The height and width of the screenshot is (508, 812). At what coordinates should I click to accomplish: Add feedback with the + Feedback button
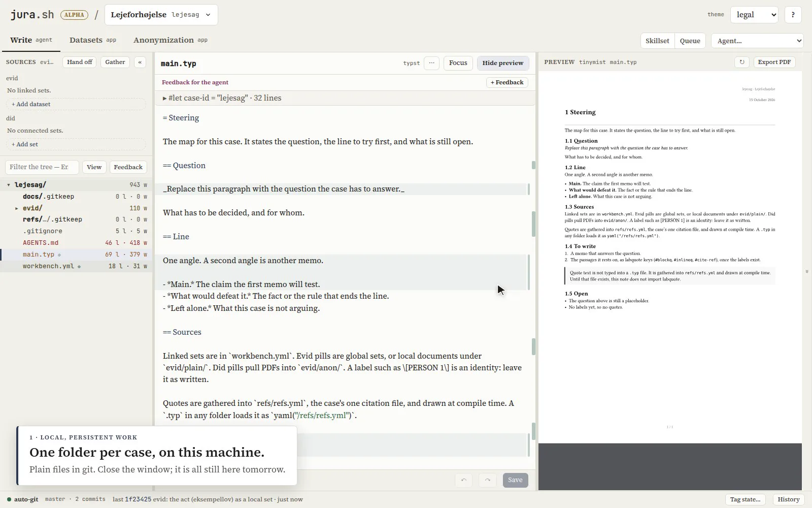coord(507,82)
